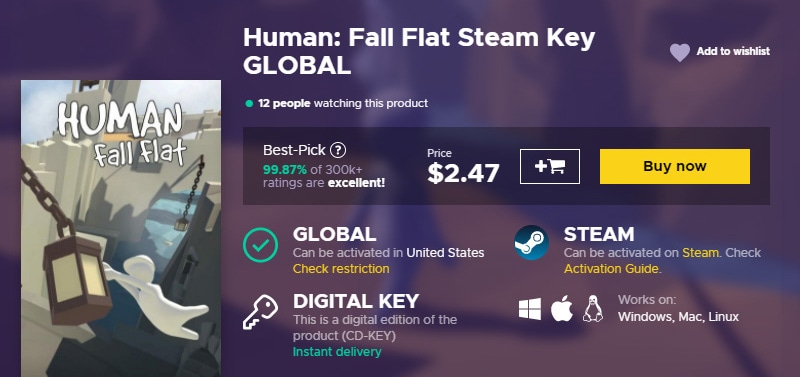Click the Steam logo icon

531,243
